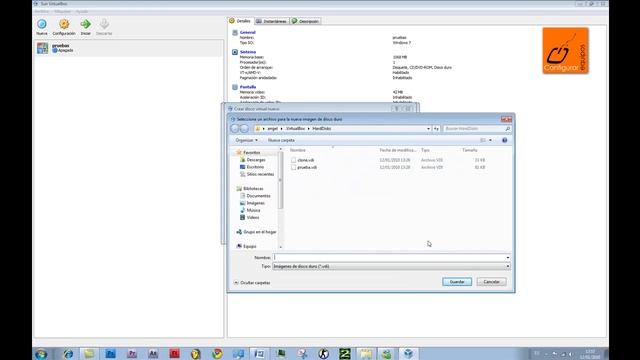Open the Tipo file type combo box
This screenshot has height=360, width=640.
coord(391,266)
